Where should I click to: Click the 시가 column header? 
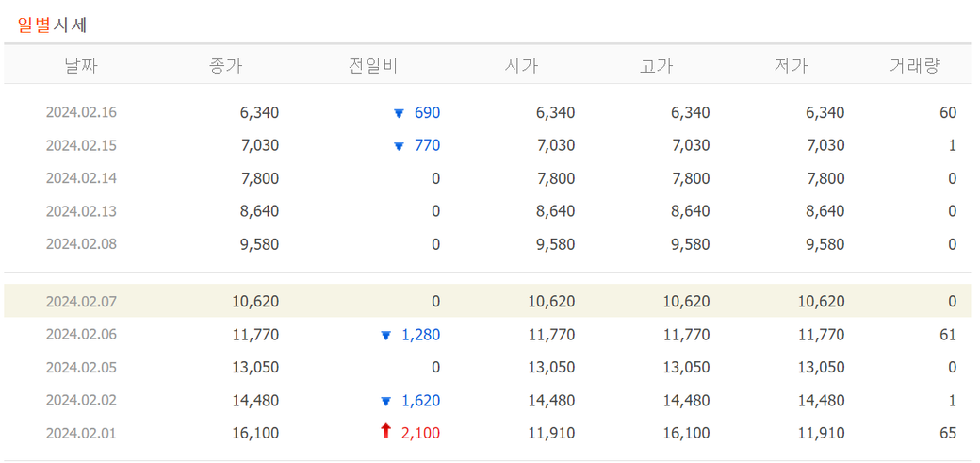(x=522, y=66)
